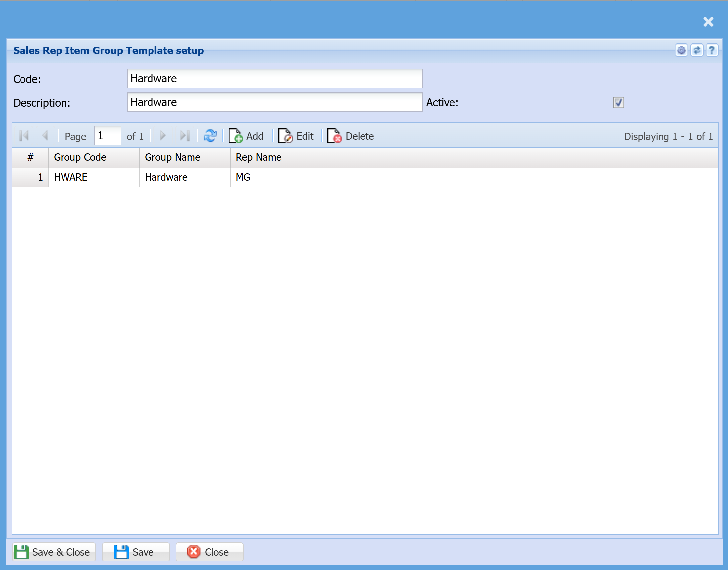The width and height of the screenshot is (728, 570).
Task: Click the next page arrow icon
Action: tap(163, 136)
